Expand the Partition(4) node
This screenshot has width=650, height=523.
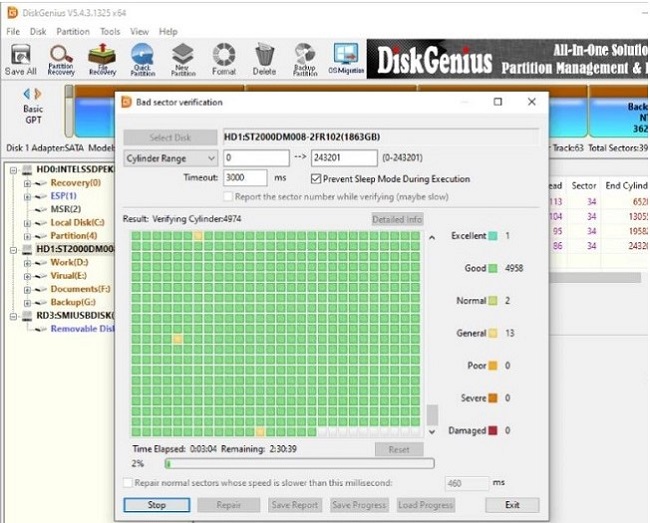click(x=27, y=236)
